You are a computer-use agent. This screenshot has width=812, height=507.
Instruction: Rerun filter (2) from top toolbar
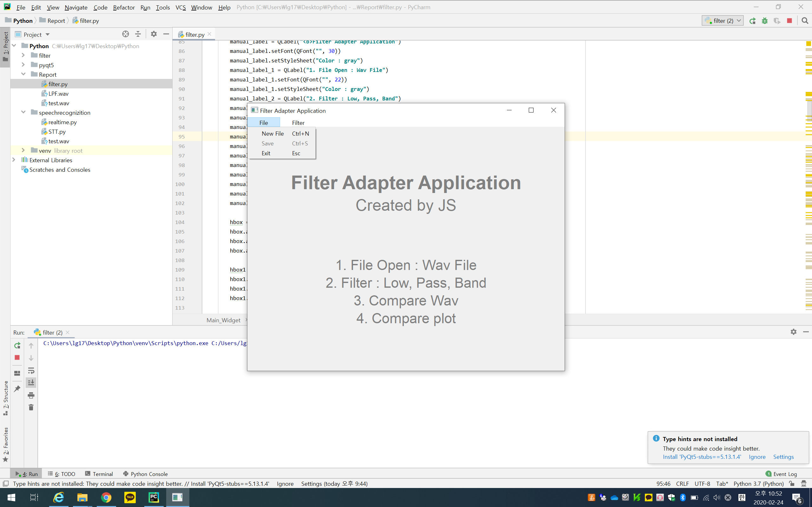pos(752,21)
